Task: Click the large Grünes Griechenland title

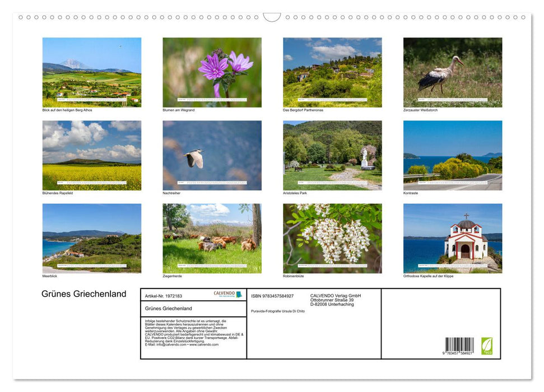Action: (84, 294)
